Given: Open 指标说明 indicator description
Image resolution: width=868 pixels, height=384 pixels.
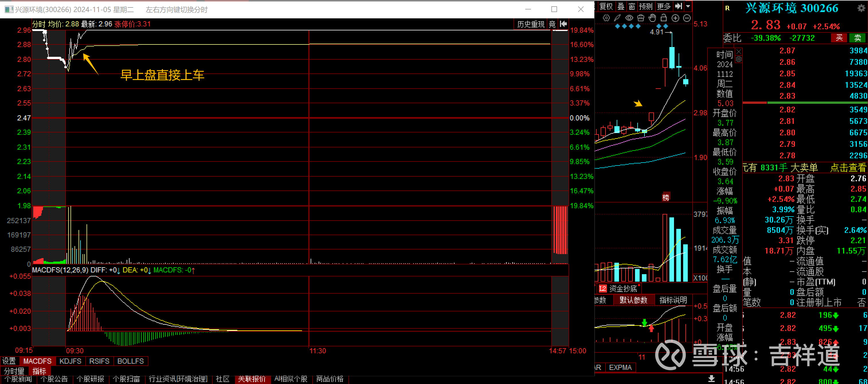Looking at the screenshot, I should [673, 300].
